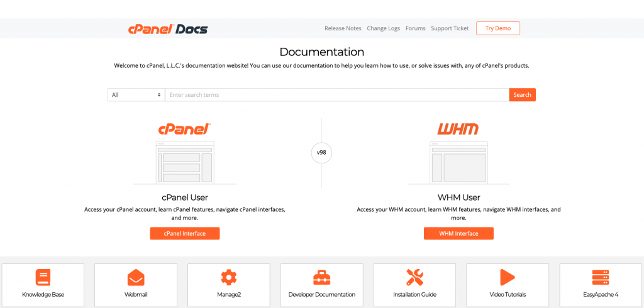
Task: Click the Manage2 card label
Action: (229, 294)
